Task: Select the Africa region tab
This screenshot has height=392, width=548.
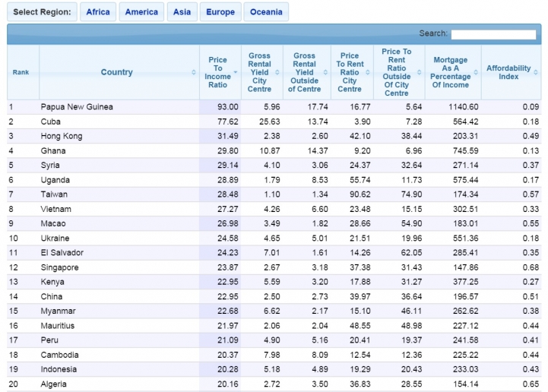Action: tap(98, 12)
